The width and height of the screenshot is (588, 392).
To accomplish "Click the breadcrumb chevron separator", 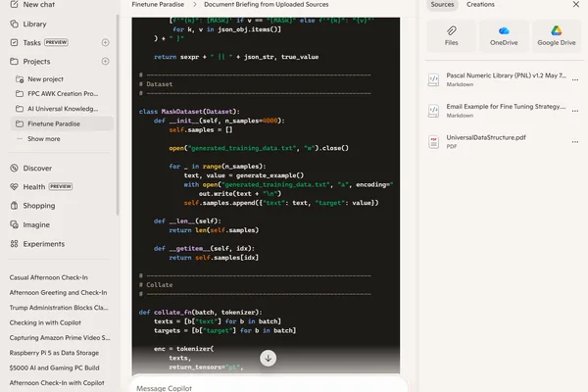I will click(x=194, y=5).
